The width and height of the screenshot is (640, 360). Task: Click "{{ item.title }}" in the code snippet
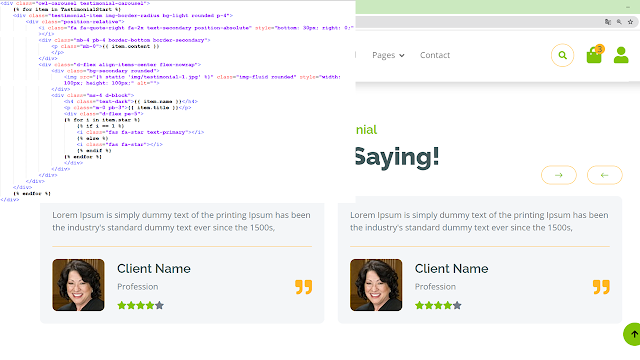pos(153,107)
